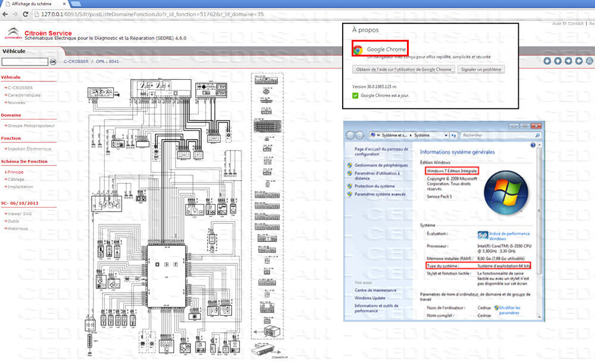
Task: Click the Véhicule search input field
Action: click(x=25, y=61)
